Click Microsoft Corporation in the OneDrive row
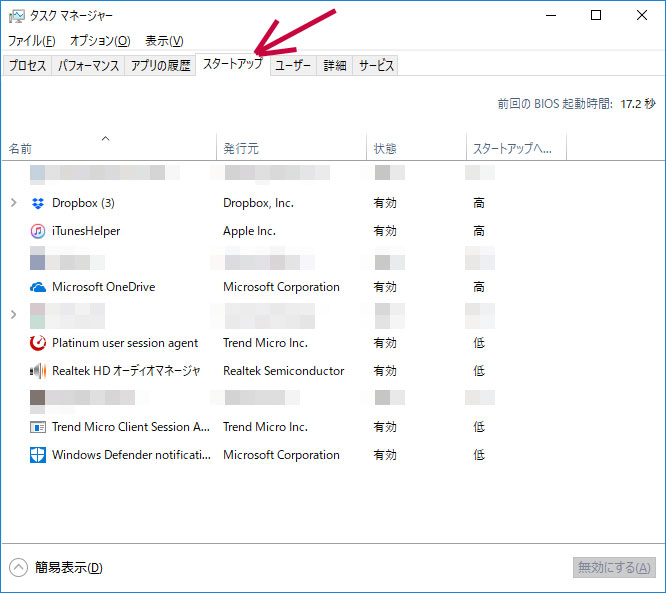 [x=281, y=287]
